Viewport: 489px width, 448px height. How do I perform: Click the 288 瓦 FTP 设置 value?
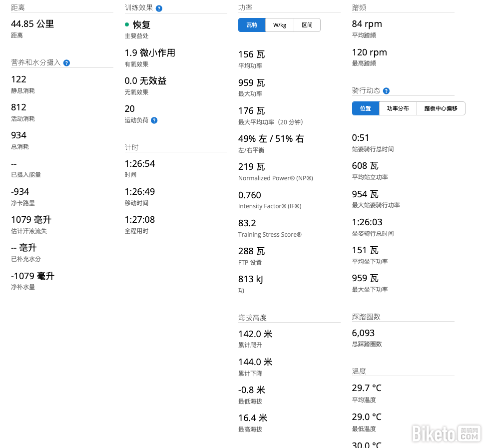[x=252, y=251]
